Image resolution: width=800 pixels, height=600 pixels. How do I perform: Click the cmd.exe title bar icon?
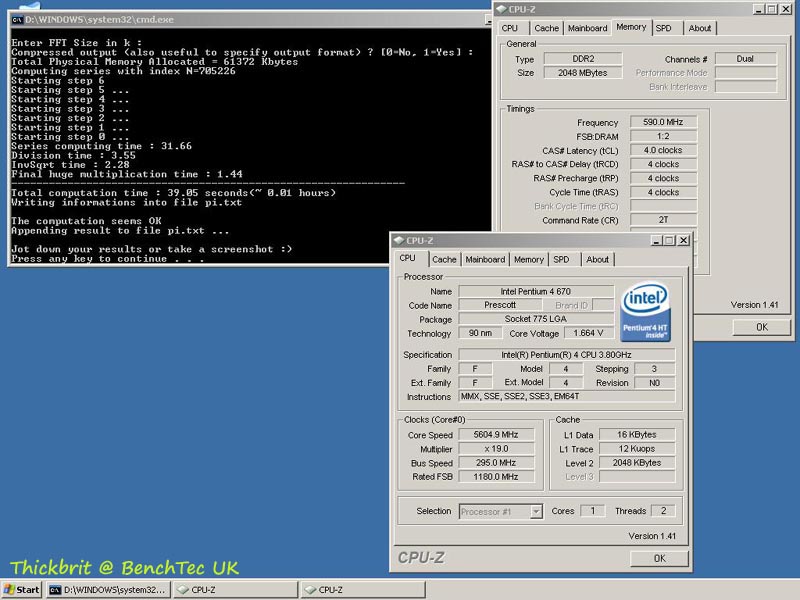tap(17, 19)
